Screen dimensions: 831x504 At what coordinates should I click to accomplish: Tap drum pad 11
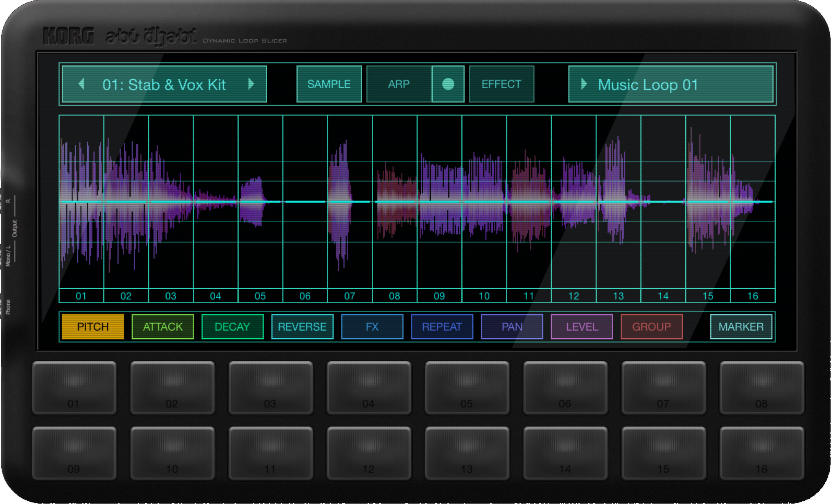(x=271, y=453)
